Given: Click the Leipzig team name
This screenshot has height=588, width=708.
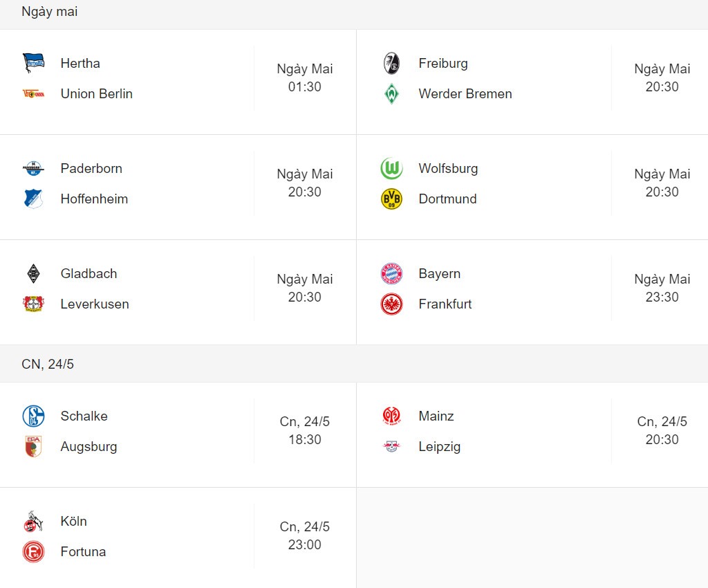Looking at the screenshot, I should tap(439, 447).
